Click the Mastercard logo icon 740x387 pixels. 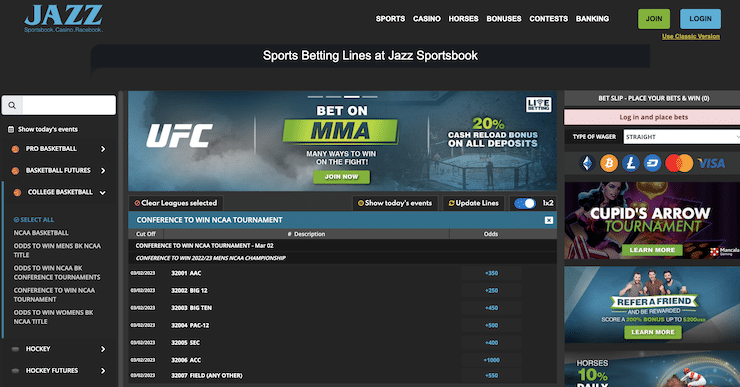click(679, 163)
